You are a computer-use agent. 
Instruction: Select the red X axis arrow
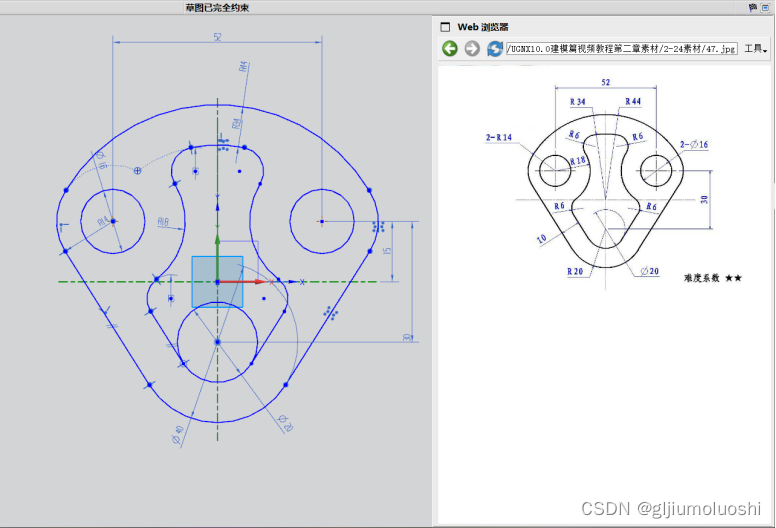(242, 282)
